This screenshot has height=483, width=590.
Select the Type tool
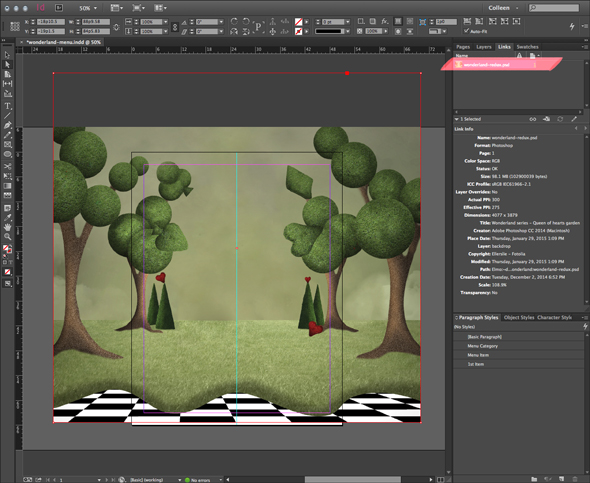coord(7,106)
